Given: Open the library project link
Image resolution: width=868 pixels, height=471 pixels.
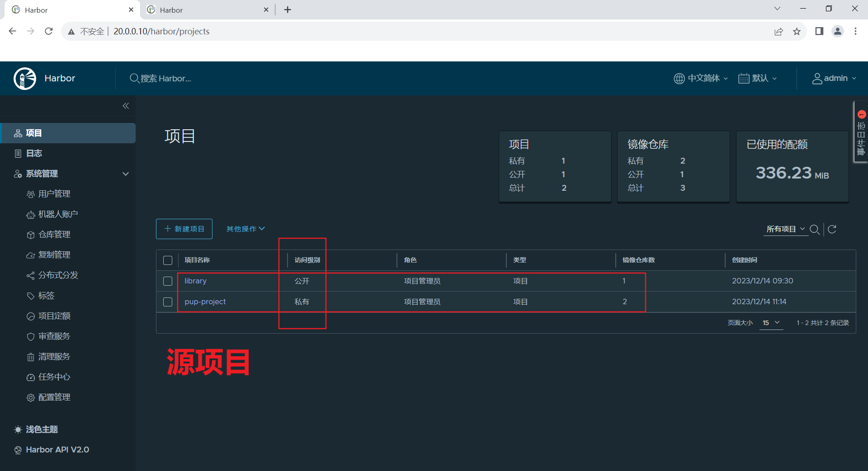Looking at the screenshot, I should (x=195, y=281).
